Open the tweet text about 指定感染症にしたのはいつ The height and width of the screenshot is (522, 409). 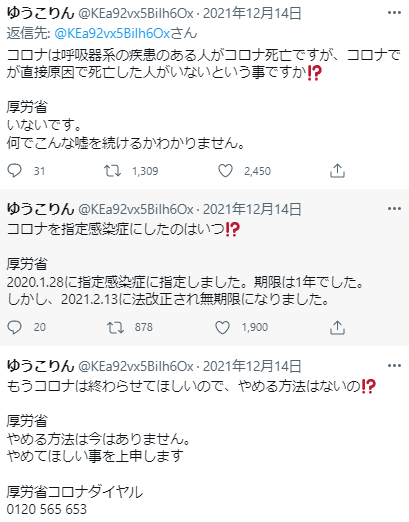pos(123,230)
